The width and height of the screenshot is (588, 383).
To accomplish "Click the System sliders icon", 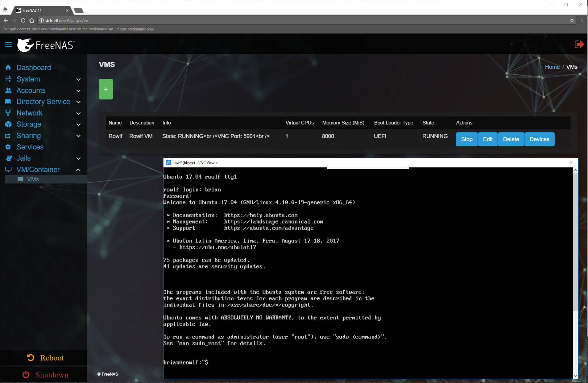I will [x=8, y=79].
